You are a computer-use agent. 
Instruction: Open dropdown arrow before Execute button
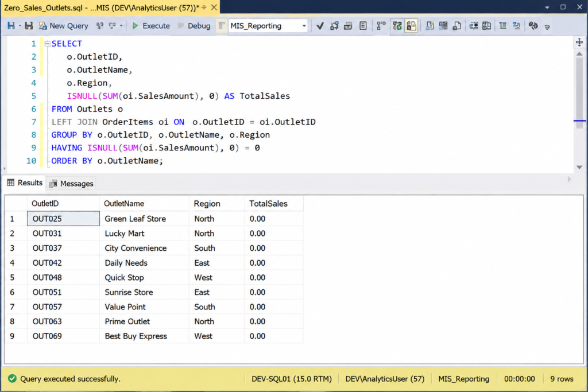pyautogui.click(x=121, y=26)
